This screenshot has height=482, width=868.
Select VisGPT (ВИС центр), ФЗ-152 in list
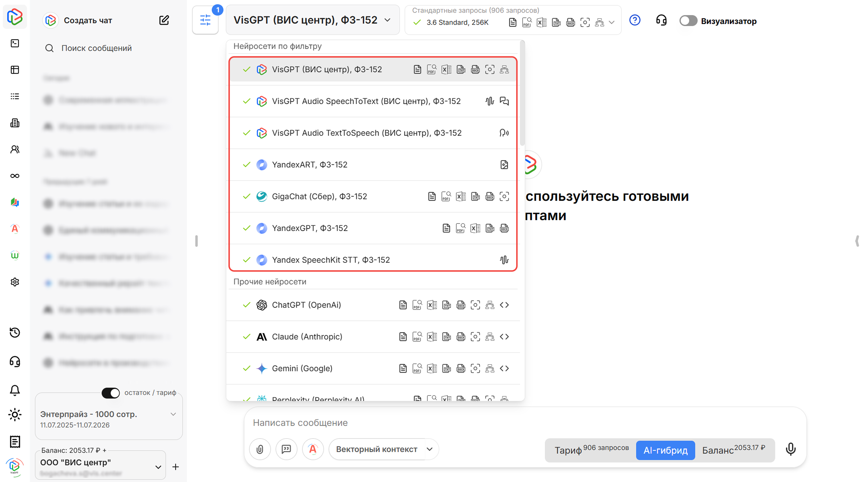coord(373,69)
